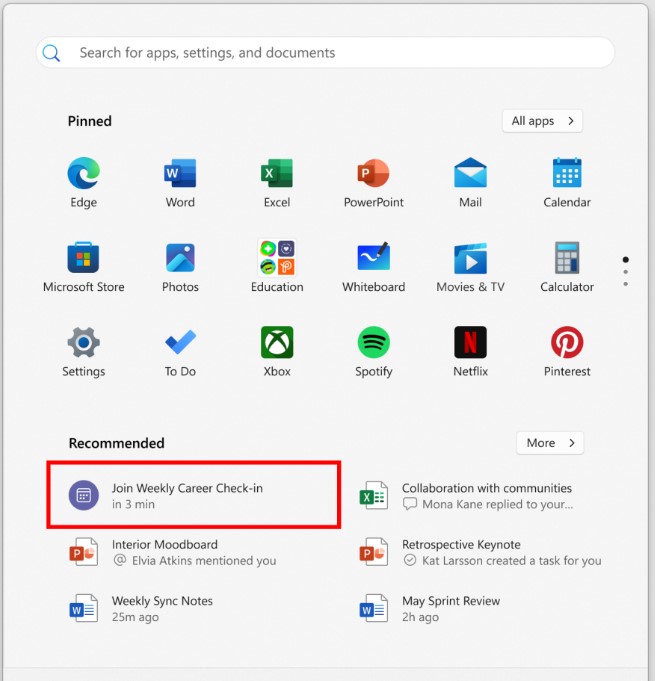Viewport: 655px width, 681px height.
Task: Open the Weekly Sync Notes document
Action: coord(194,608)
